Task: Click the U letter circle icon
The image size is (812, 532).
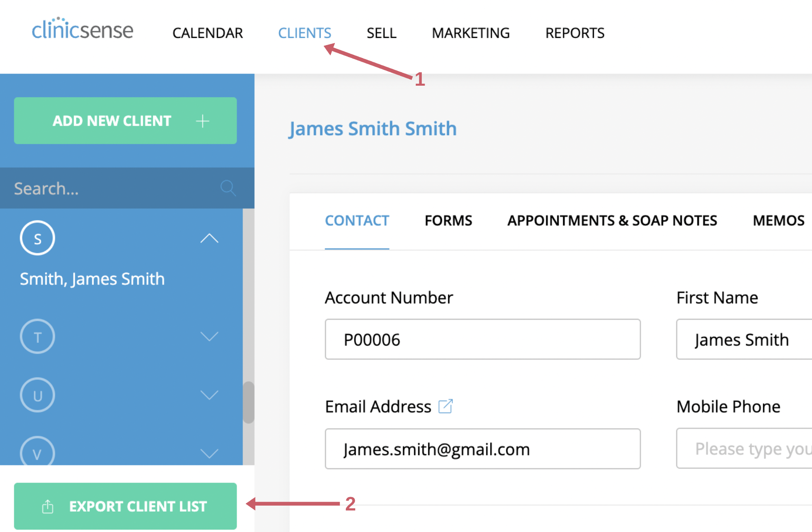Action: click(x=37, y=395)
